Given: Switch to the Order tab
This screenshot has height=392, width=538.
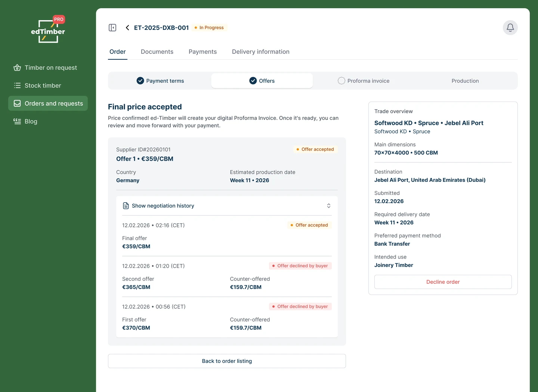Looking at the screenshot, I should (x=118, y=52).
